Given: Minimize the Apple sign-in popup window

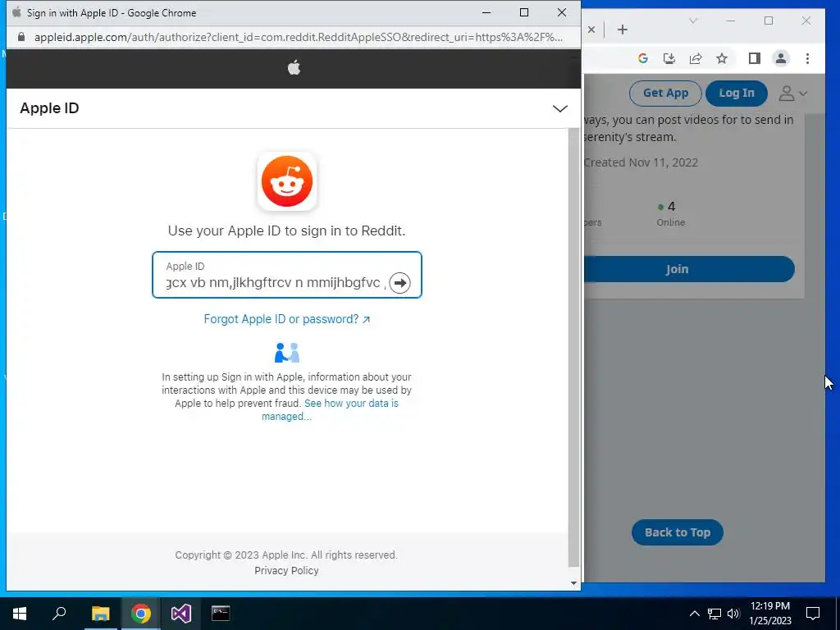Looking at the screenshot, I should (x=486, y=12).
